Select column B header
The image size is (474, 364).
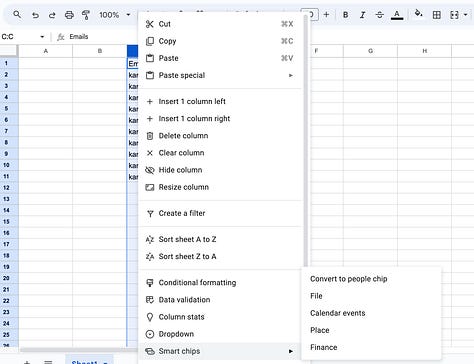(x=100, y=51)
